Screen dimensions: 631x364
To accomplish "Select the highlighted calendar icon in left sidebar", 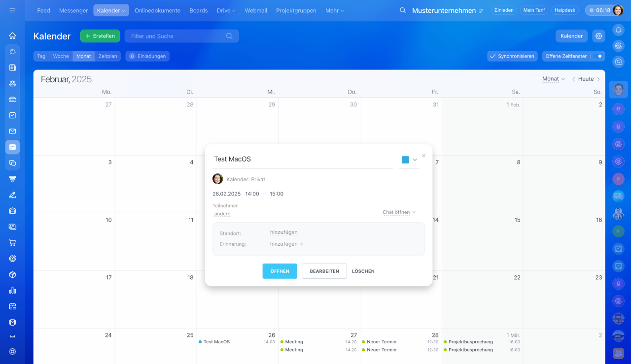I will coord(12,147).
